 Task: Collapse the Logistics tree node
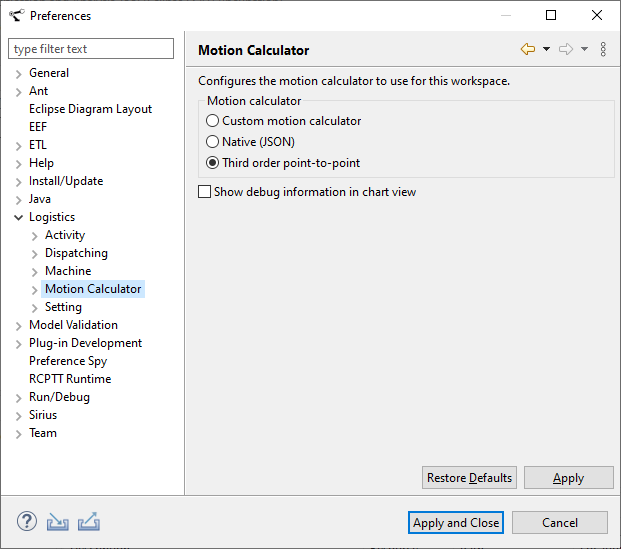pos(19,217)
